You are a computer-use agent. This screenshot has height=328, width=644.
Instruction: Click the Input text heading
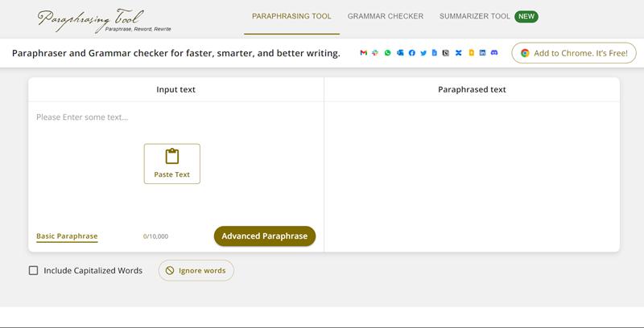coord(175,89)
